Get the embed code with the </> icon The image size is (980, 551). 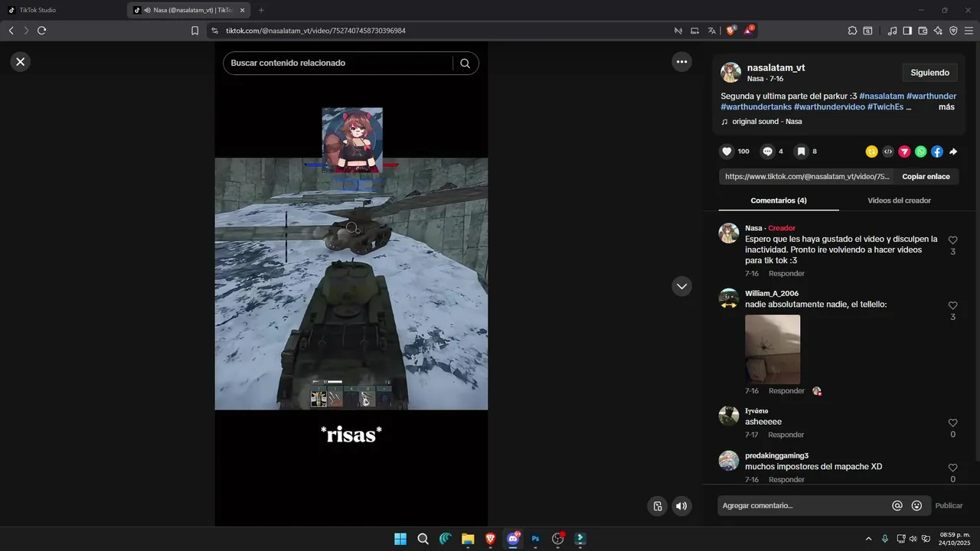pyautogui.click(x=888, y=152)
